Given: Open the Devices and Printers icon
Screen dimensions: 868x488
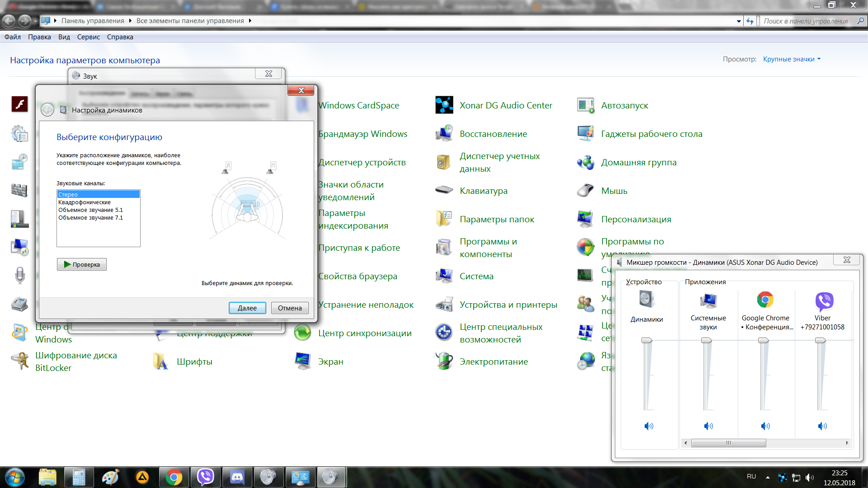Looking at the screenshot, I should [444, 305].
